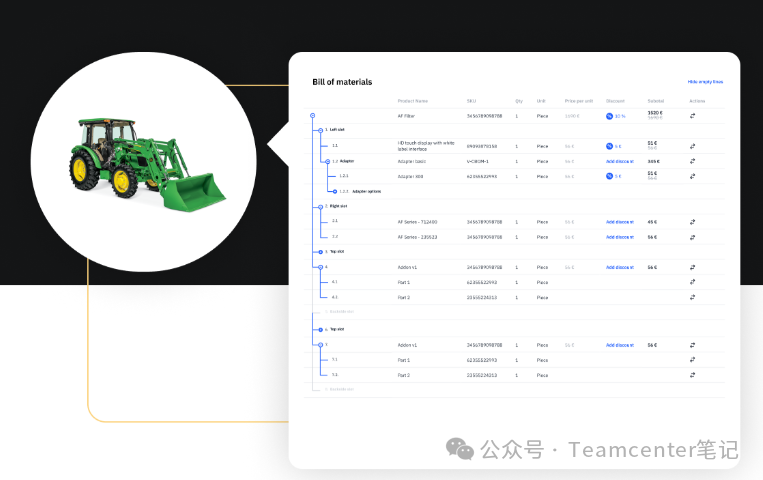Click the 'Product Name' column header

[412, 101]
